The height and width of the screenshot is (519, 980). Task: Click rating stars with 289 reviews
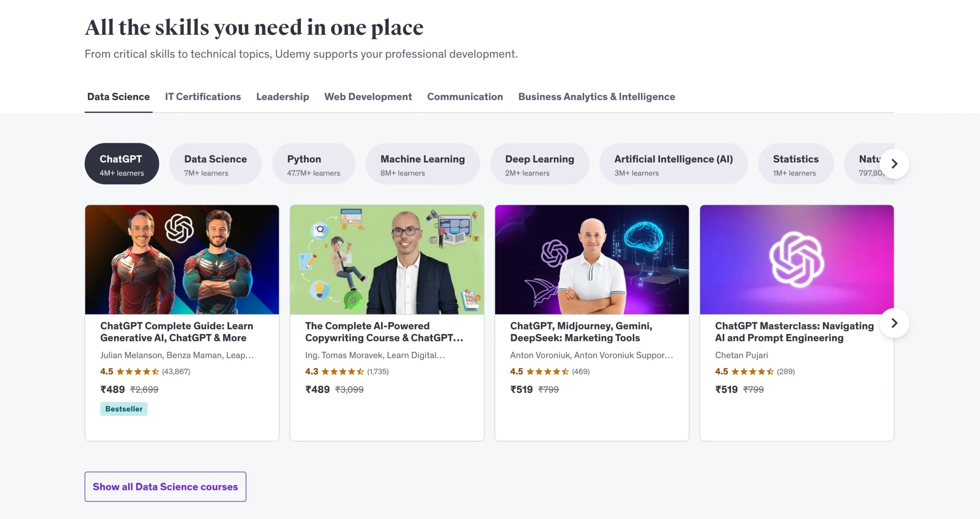[x=752, y=372]
